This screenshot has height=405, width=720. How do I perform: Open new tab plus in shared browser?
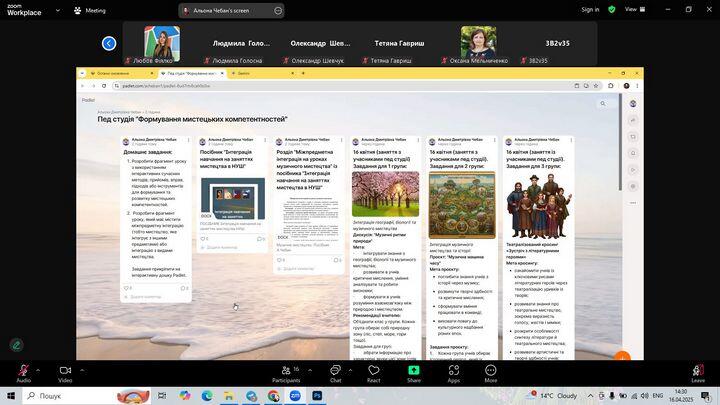[x=303, y=73]
